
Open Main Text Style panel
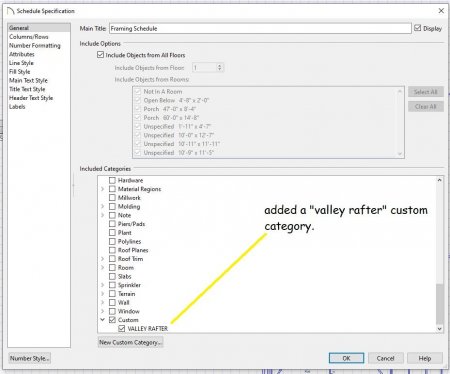pos(28,80)
